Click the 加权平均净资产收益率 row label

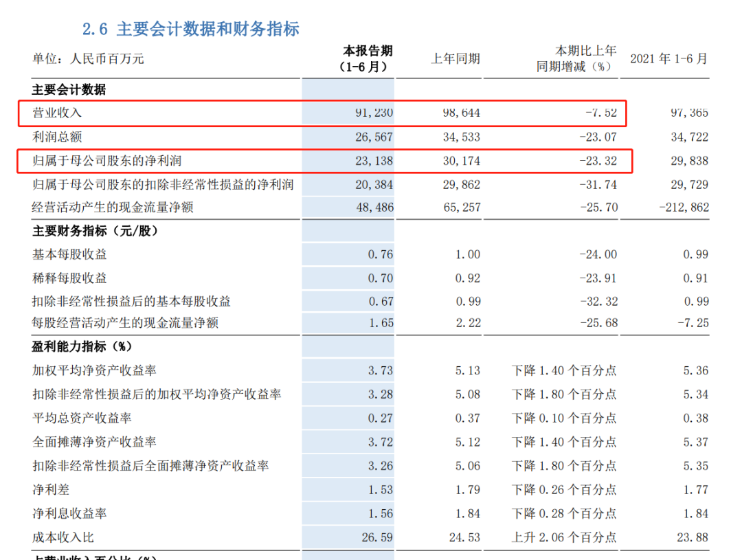point(94,370)
